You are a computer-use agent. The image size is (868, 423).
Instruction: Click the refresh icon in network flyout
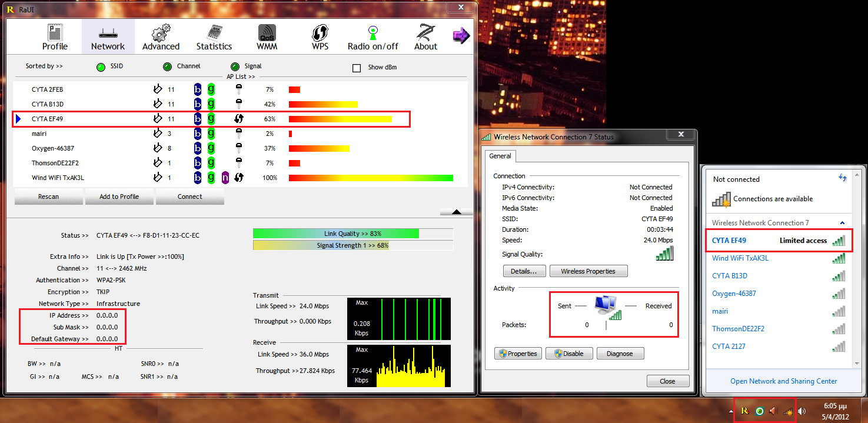[x=842, y=178]
